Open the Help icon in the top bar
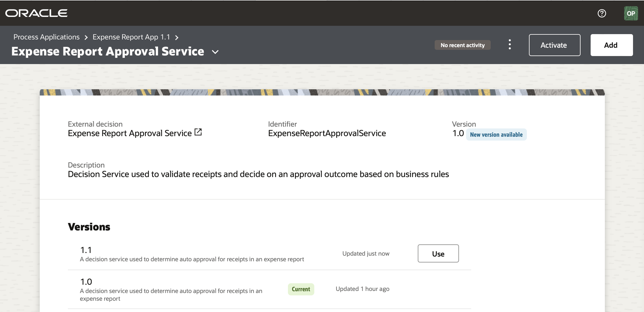 point(602,13)
